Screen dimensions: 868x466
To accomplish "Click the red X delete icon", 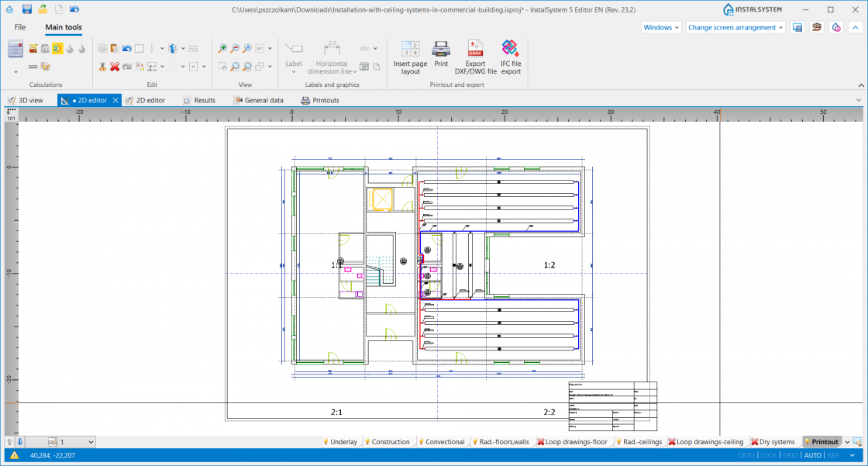I will (115, 67).
